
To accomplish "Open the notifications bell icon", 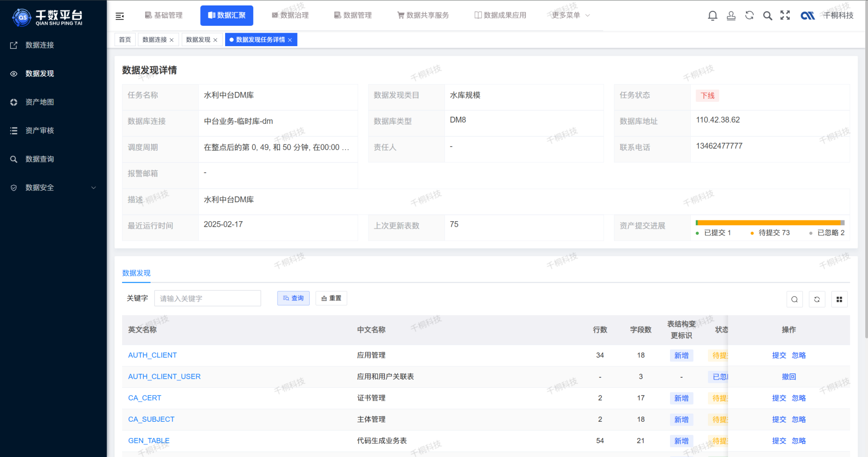I will [712, 15].
